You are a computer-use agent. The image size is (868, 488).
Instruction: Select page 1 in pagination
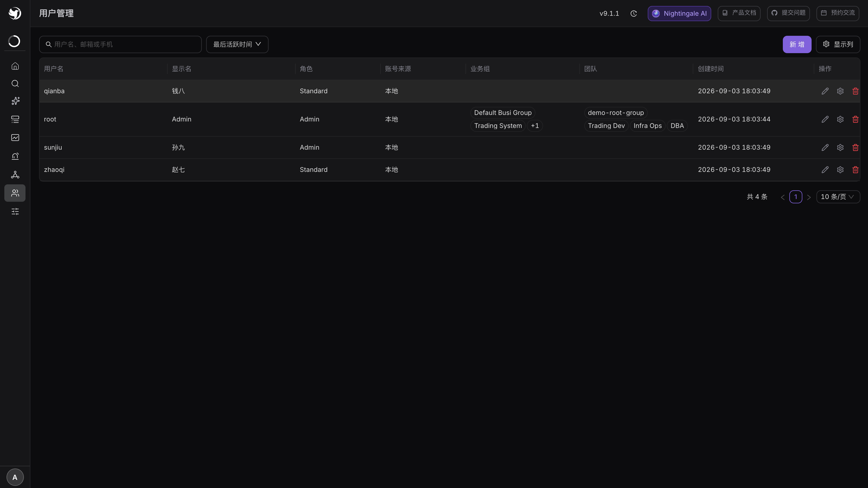click(x=796, y=197)
